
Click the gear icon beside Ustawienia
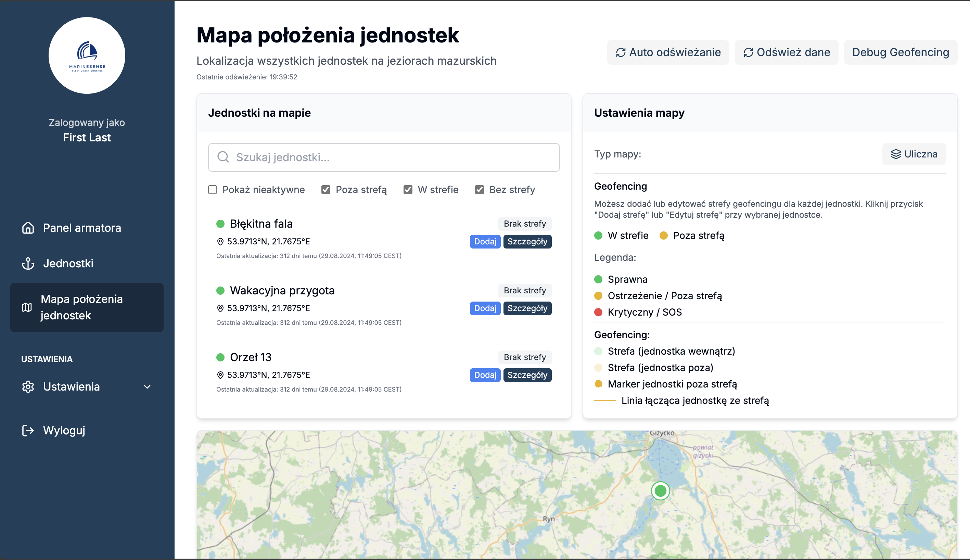point(28,386)
